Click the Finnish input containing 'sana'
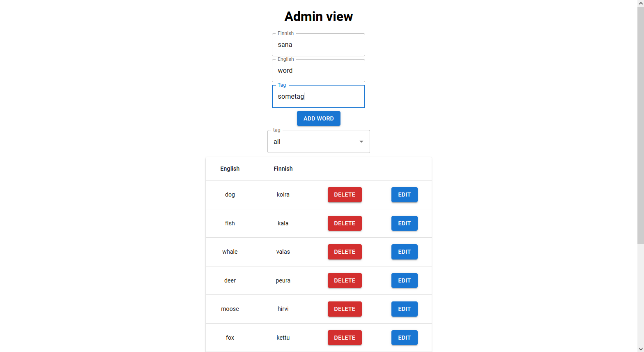Image resolution: width=644 pixels, height=352 pixels. pos(318,45)
